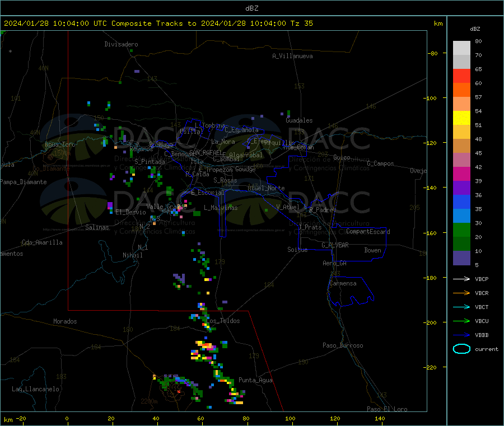Click the V_Atuel place label
The image size is (504, 426).
pos(288,207)
